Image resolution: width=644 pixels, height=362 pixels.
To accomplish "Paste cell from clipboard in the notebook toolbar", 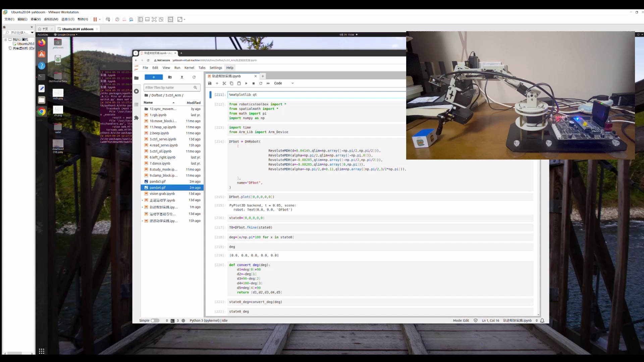I will (x=239, y=83).
